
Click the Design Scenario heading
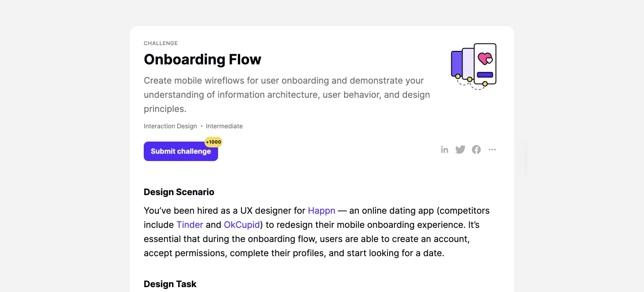point(179,192)
